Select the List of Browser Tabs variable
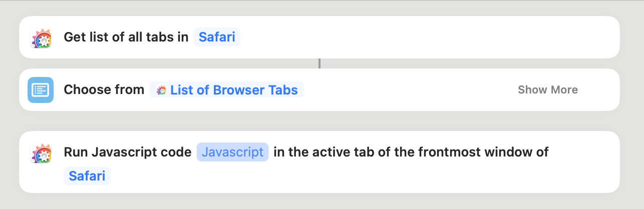 (233, 90)
